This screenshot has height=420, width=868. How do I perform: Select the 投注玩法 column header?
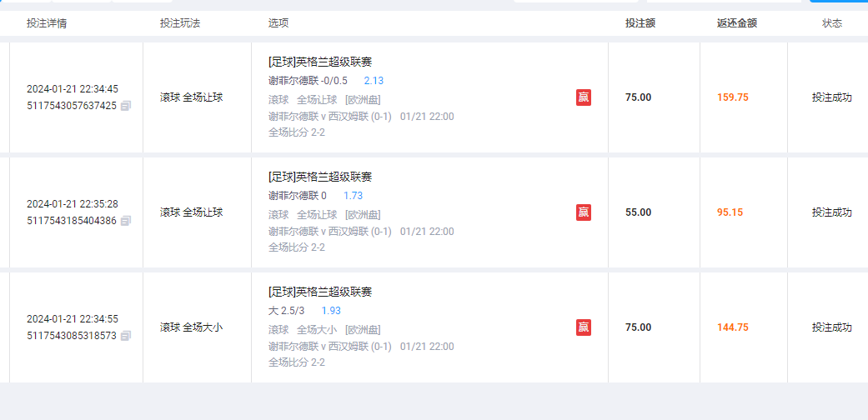point(180,23)
